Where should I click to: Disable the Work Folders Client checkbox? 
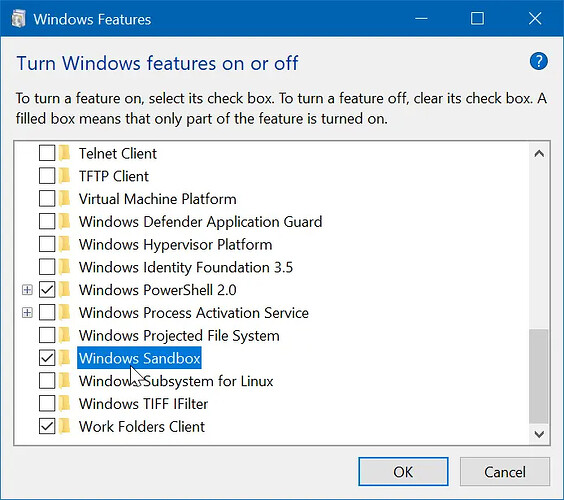(x=47, y=426)
